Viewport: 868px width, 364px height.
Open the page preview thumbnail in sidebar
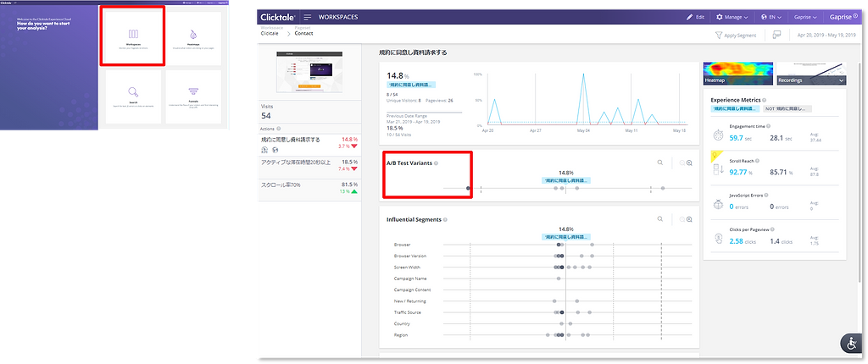point(309,72)
